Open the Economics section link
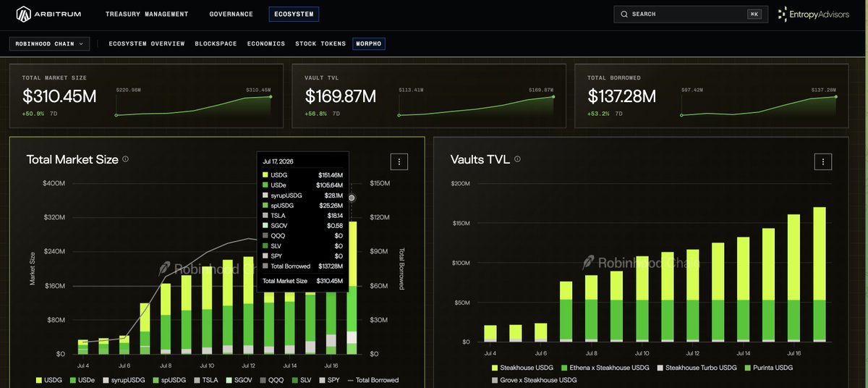Image resolution: width=868 pixels, height=388 pixels. tap(266, 44)
